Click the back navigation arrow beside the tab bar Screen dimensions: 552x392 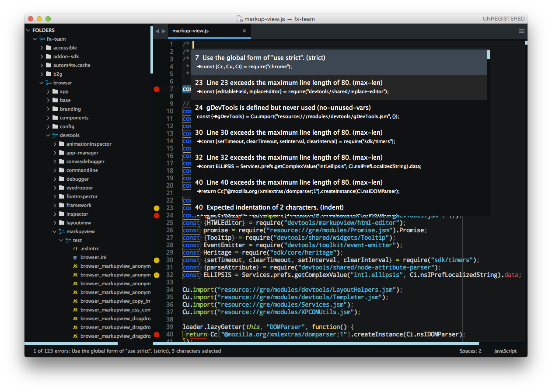(157, 31)
